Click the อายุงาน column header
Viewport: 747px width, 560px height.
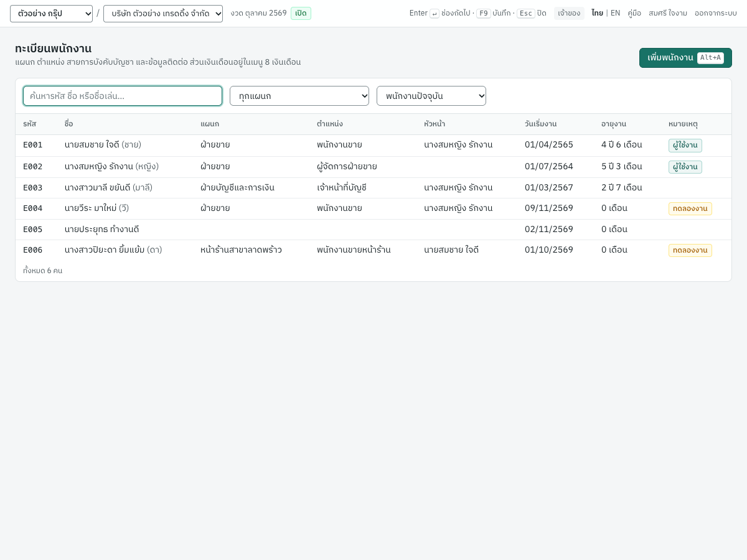coord(614,124)
